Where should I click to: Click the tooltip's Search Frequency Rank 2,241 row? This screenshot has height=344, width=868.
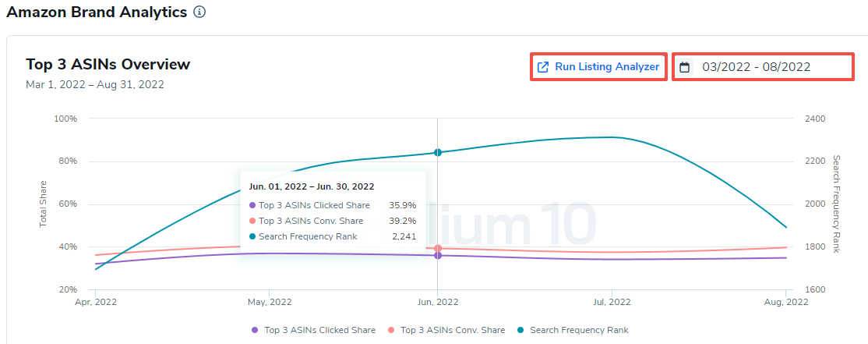pyautogui.click(x=333, y=236)
